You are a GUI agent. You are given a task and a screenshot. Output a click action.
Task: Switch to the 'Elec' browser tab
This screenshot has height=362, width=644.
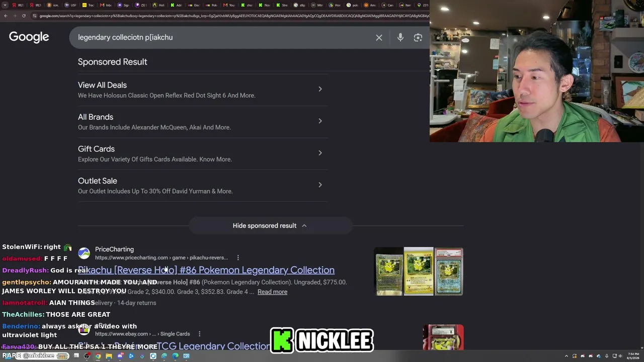(x=194, y=5)
